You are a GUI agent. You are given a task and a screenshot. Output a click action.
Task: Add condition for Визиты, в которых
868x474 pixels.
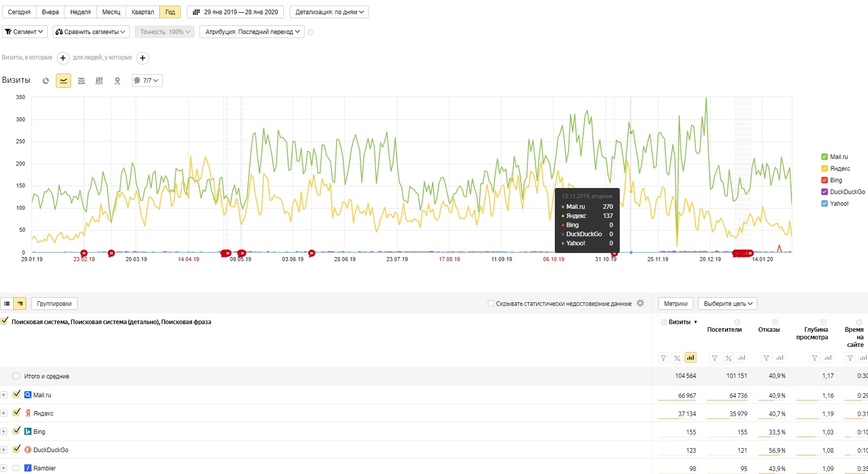click(63, 58)
